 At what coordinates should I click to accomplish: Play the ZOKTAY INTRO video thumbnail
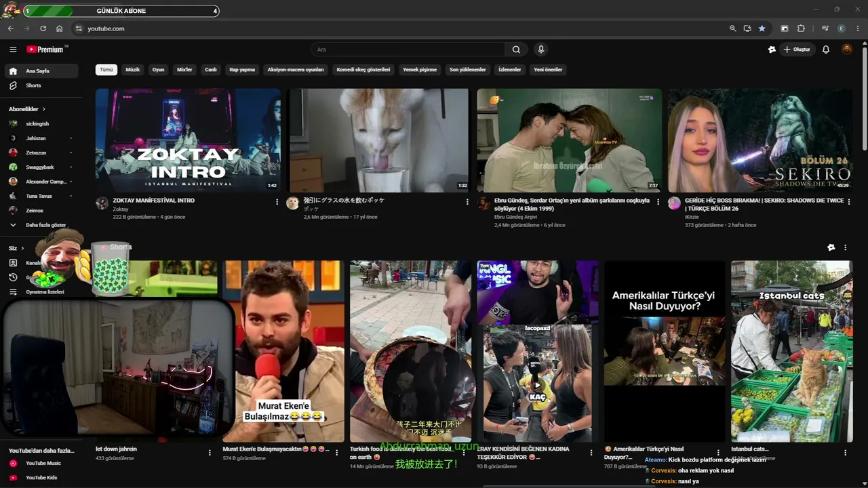(188, 140)
